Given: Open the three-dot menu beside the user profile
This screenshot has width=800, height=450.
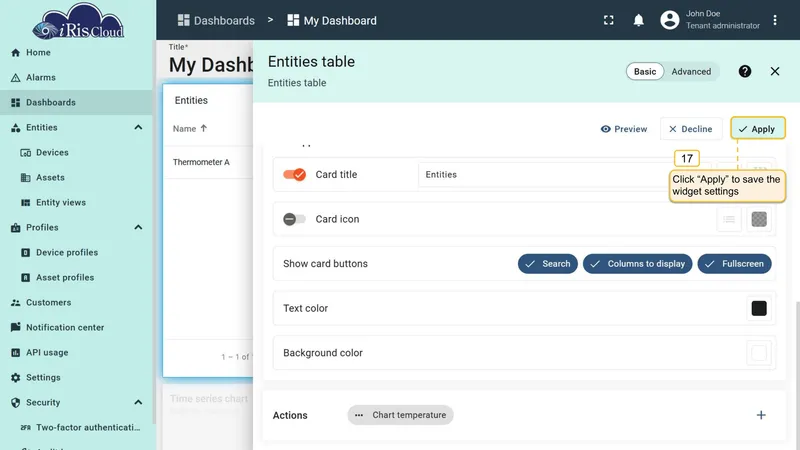Looking at the screenshot, I should 774,20.
